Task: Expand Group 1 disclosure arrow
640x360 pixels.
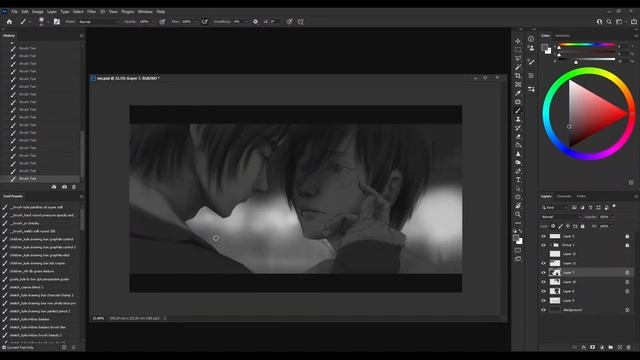Action: (x=551, y=245)
